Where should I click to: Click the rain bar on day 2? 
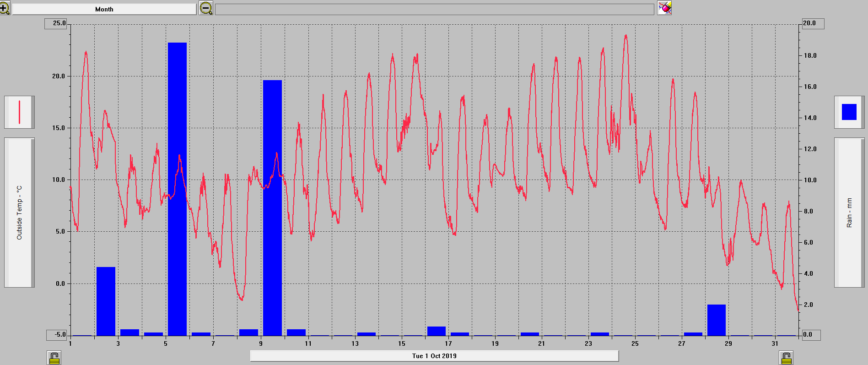click(x=106, y=301)
